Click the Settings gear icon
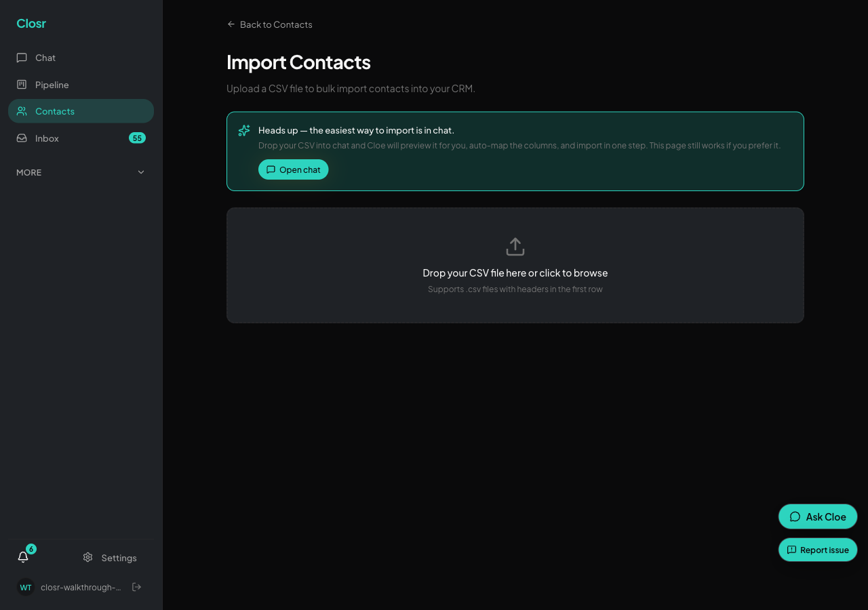The width and height of the screenshot is (868, 610). (x=87, y=557)
